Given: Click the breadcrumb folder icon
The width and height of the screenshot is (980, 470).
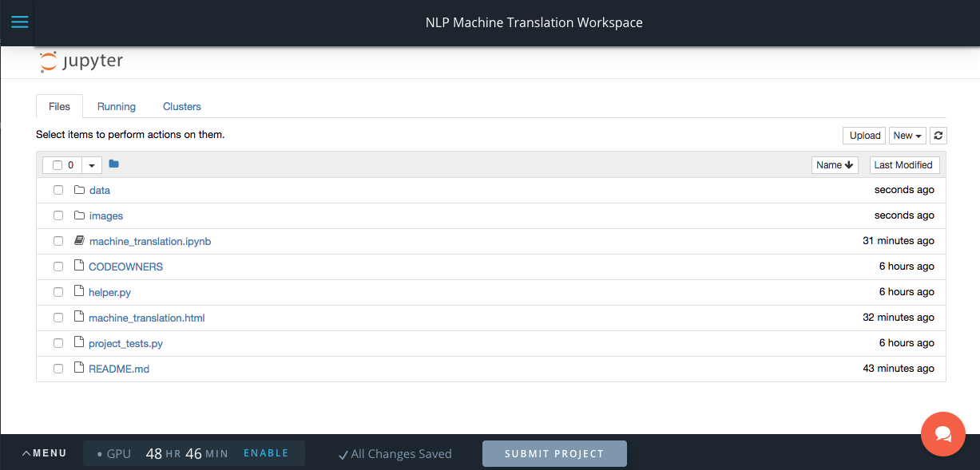Looking at the screenshot, I should tap(113, 164).
